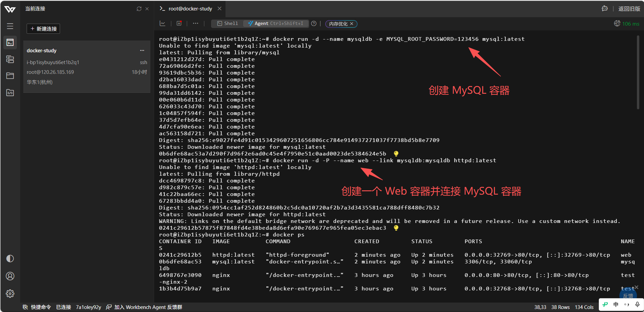The height and width of the screenshot is (312, 644).
Task: Click the ssh protocol label
Action: tap(144, 62)
